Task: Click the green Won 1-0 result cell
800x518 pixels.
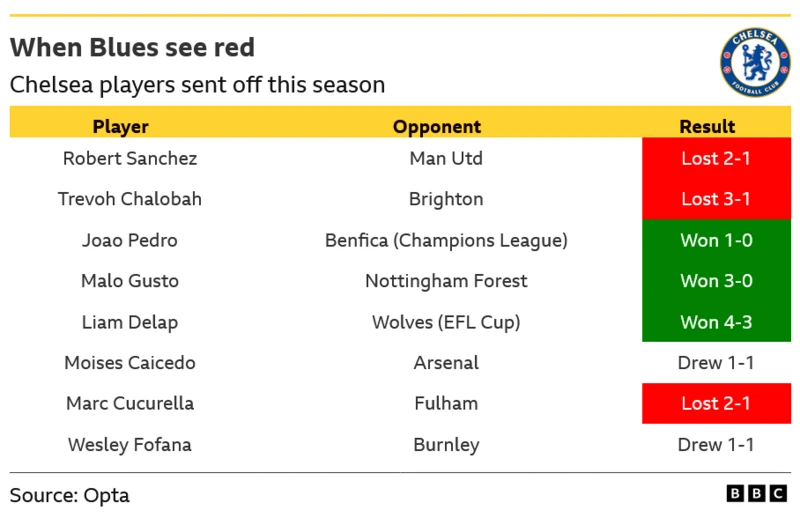Action: click(716, 240)
